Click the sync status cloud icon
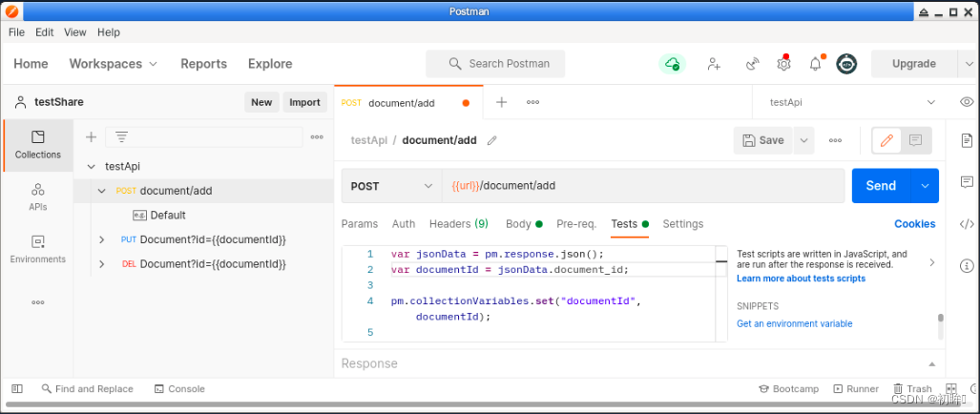The height and width of the screenshot is (414, 980). (673, 63)
